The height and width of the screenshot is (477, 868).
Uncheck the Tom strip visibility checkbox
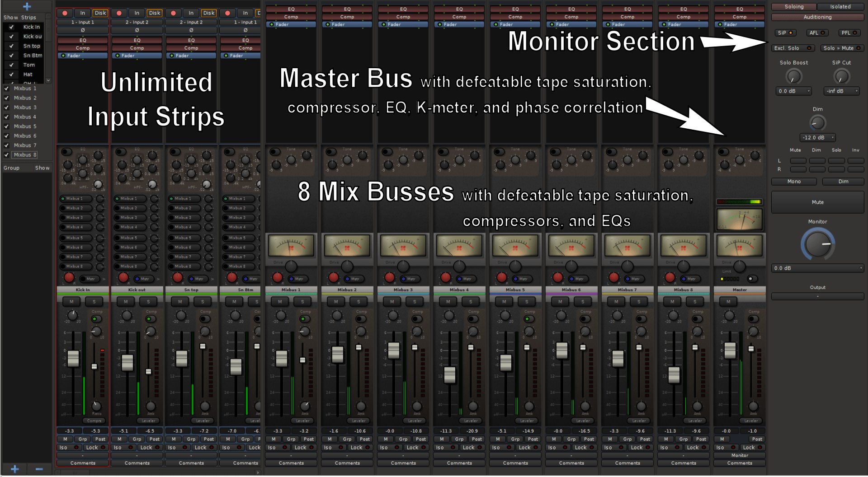click(11, 65)
